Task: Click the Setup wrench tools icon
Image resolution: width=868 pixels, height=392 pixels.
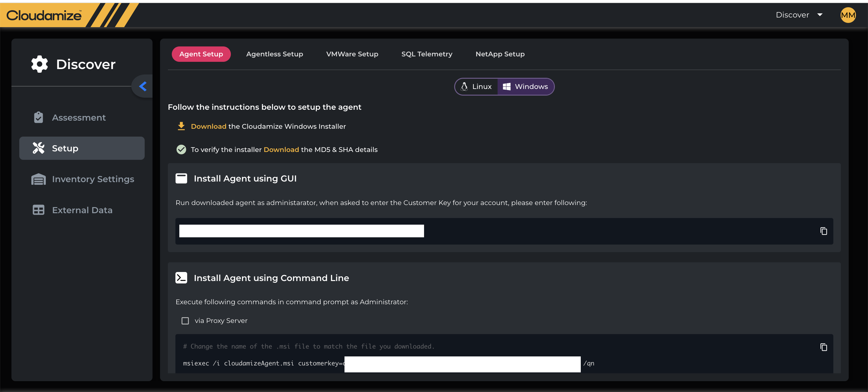Action: (38, 148)
